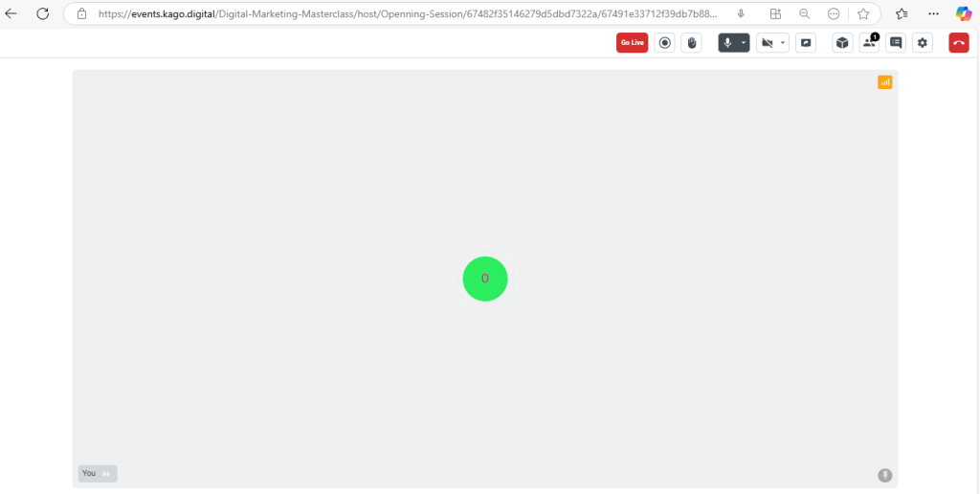This screenshot has width=980, height=494.
Task: Open the camera options dropdown arrow
Action: click(x=783, y=43)
